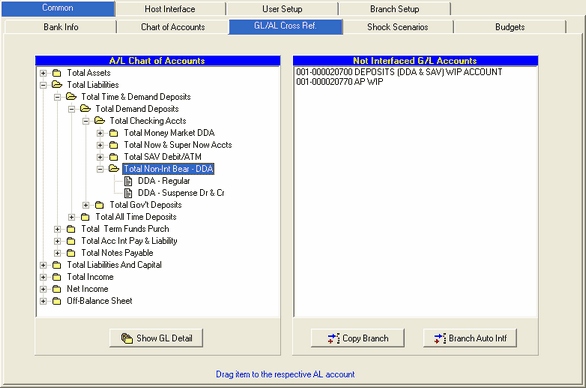Expand the Total Money Market DDA node
586x388 pixels.
click(100, 133)
